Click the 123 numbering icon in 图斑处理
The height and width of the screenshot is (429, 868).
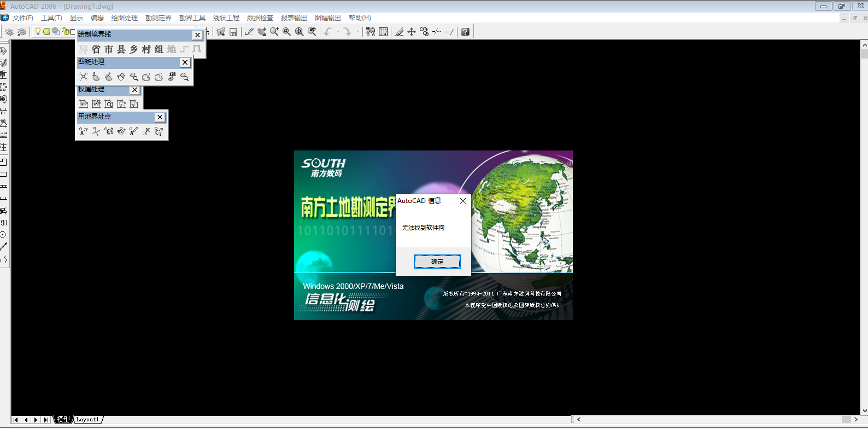172,77
